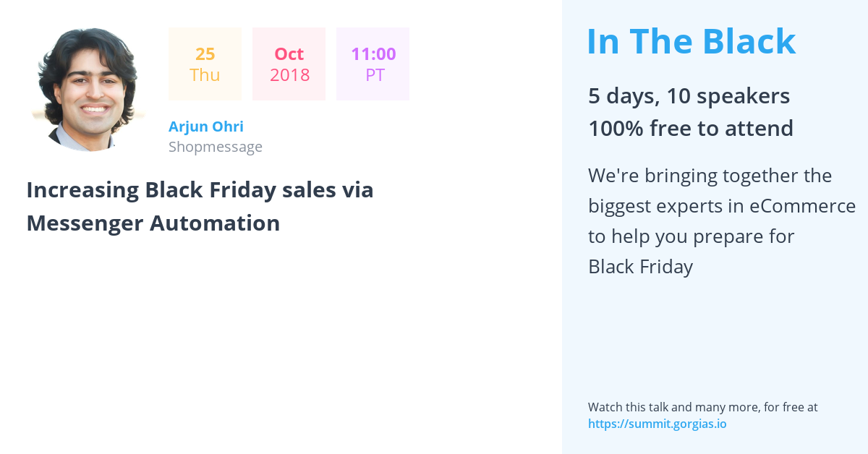Click the 100% free to attend line
Image resolution: width=868 pixels, height=454 pixels.
(x=691, y=129)
